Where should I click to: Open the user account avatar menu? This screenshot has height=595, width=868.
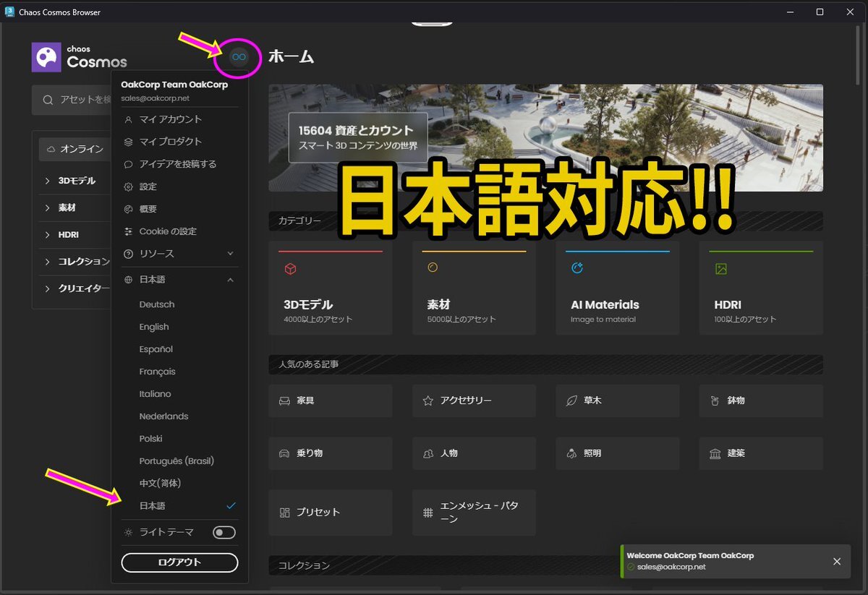239,56
